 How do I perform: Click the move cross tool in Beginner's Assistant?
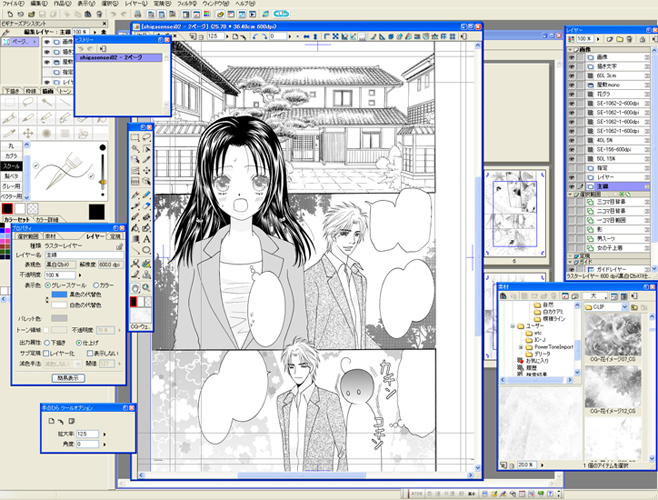(28, 134)
